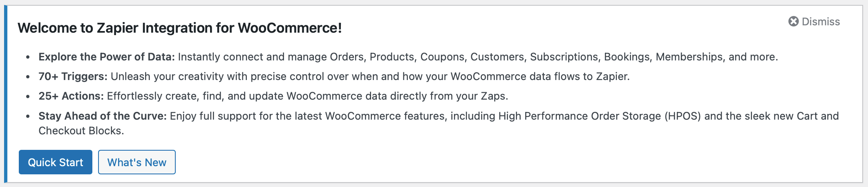868x187 pixels.
Task: Click the Welcome to Zapier Integration heading
Action: 179,28
